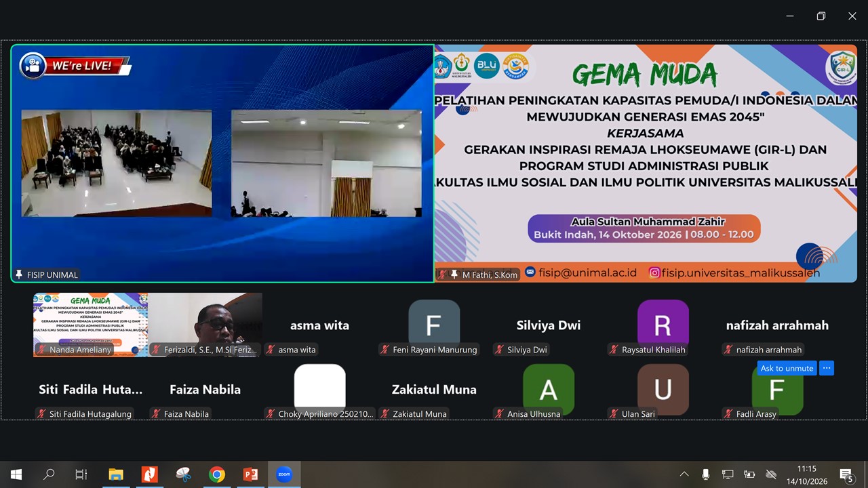Select the Silviya Dwi participant tile
This screenshot has width=868, height=488.
(549, 325)
